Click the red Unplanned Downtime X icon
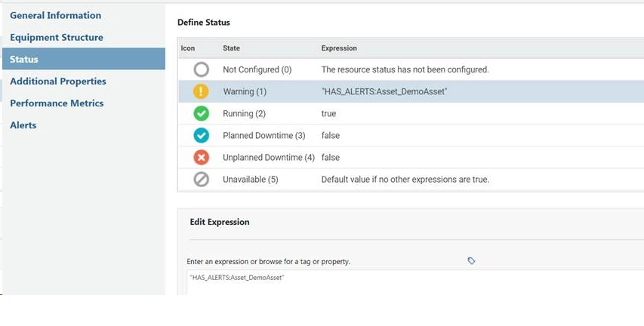 201,157
